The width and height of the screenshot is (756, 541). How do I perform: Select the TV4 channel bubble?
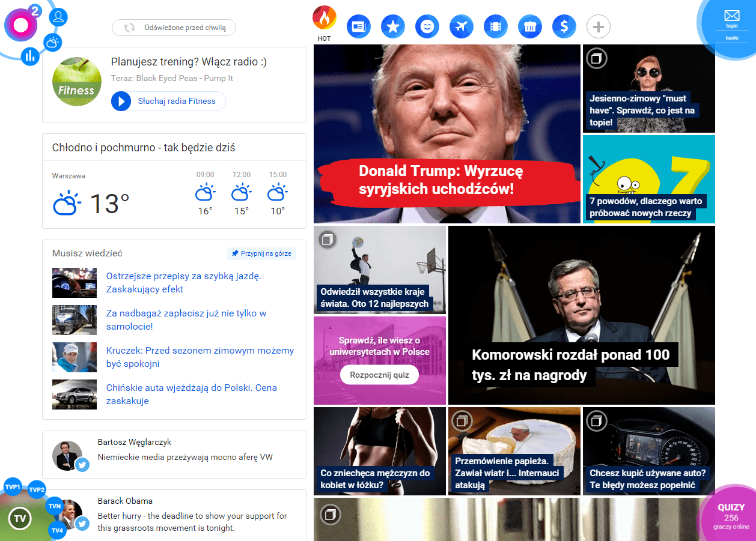pyautogui.click(x=57, y=530)
